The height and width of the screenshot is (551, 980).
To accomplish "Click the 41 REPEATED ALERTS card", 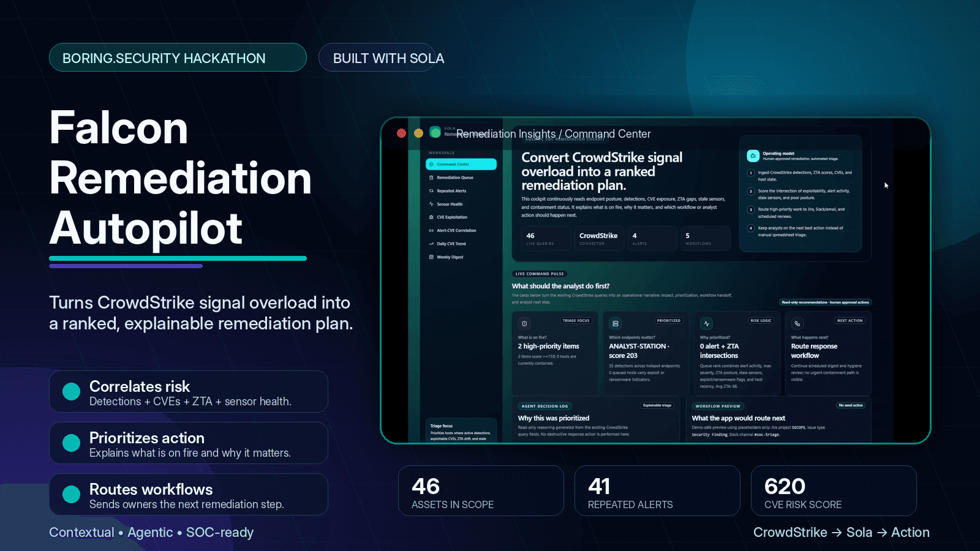I will 657,490.
